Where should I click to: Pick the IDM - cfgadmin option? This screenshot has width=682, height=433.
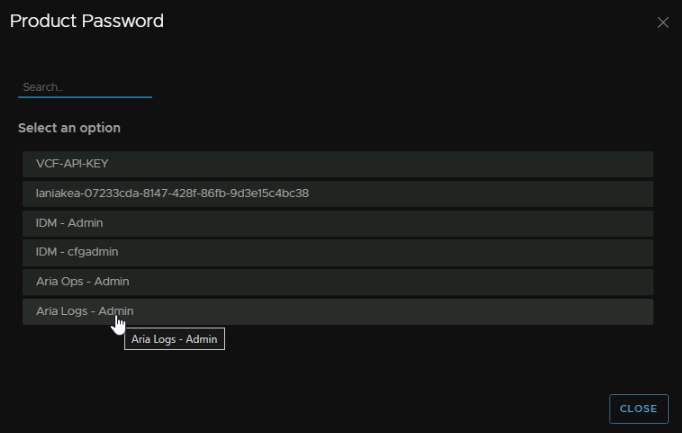(x=338, y=253)
